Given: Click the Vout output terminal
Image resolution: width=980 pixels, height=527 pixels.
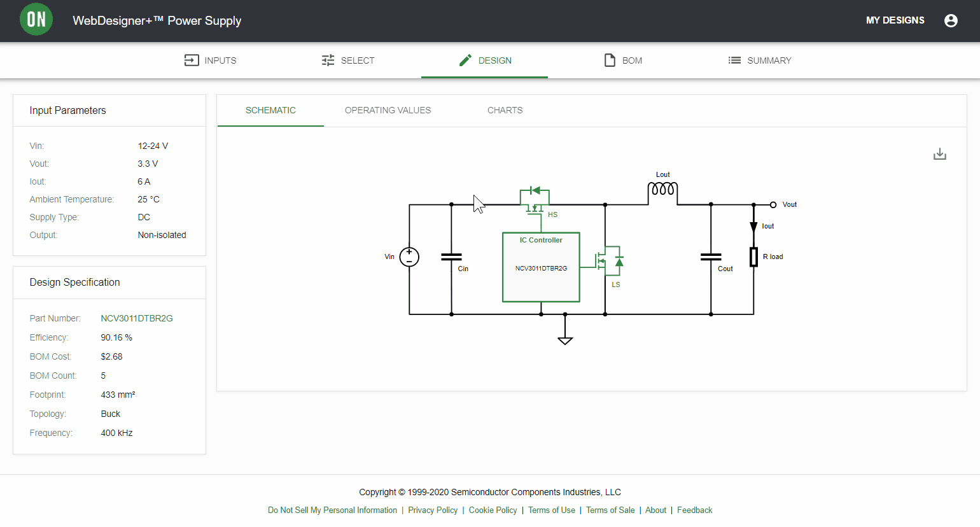Looking at the screenshot, I should click(773, 205).
